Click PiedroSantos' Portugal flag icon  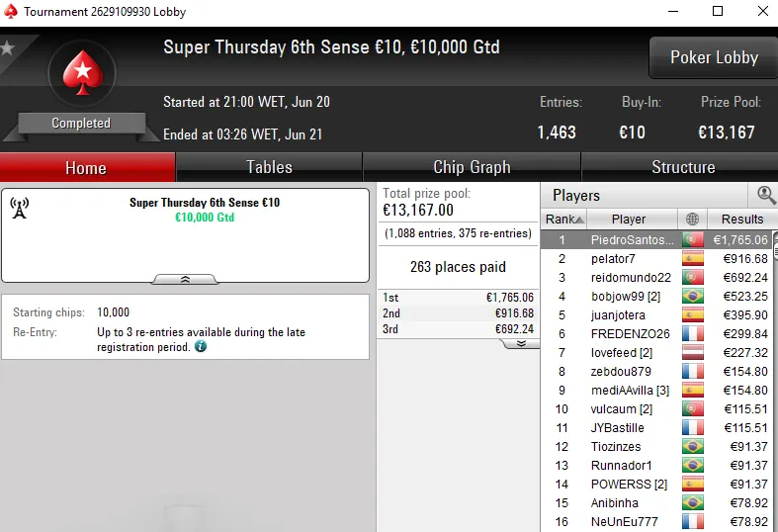pyautogui.click(x=692, y=240)
